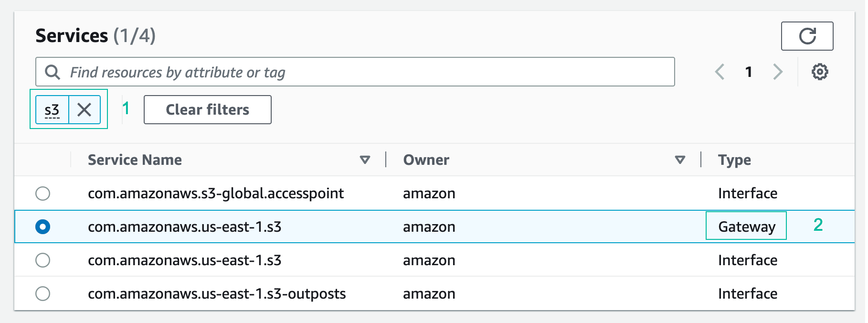Screen dimensions: 868x323
Task: Go to previous page arrow
Action: point(720,72)
